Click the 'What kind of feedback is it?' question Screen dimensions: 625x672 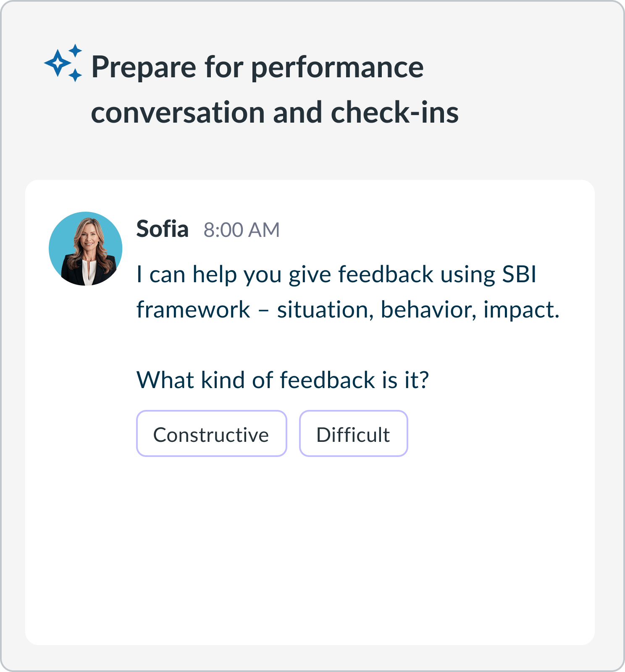point(283,380)
